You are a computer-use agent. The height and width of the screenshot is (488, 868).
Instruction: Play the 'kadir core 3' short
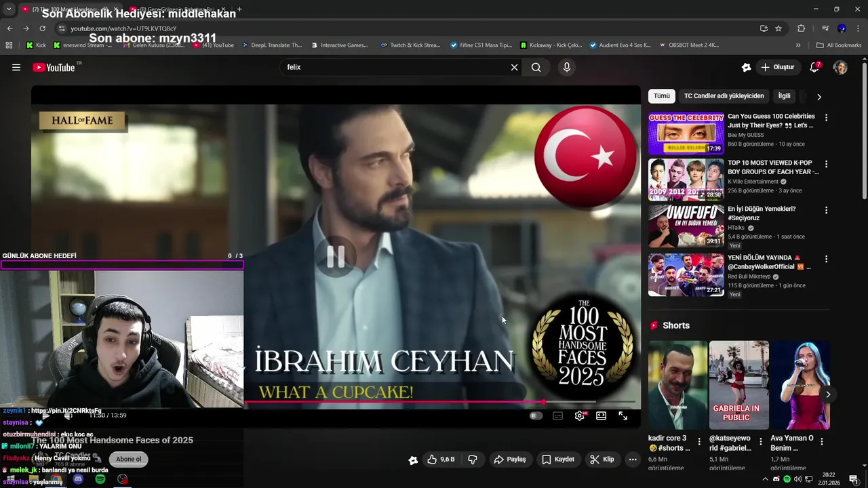pyautogui.click(x=677, y=385)
